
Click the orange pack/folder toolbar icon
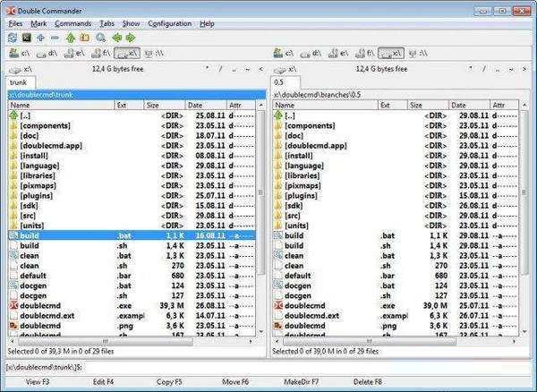point(85,38)
